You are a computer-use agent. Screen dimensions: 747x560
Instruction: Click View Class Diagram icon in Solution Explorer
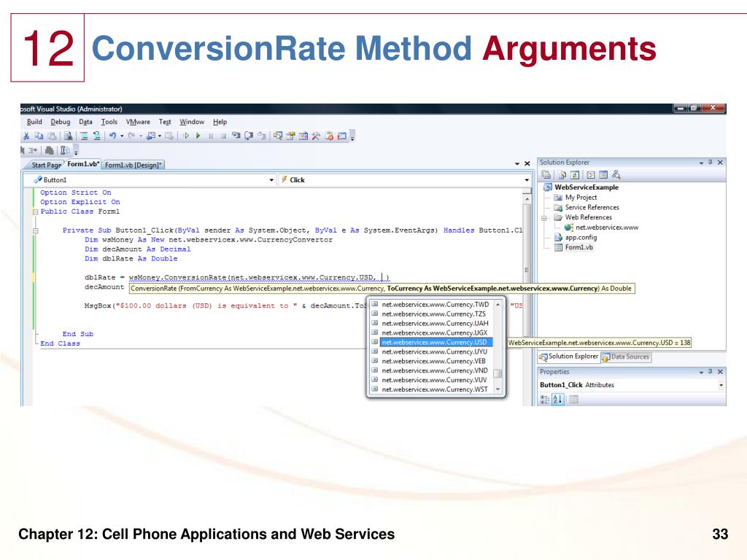point(616,175)
